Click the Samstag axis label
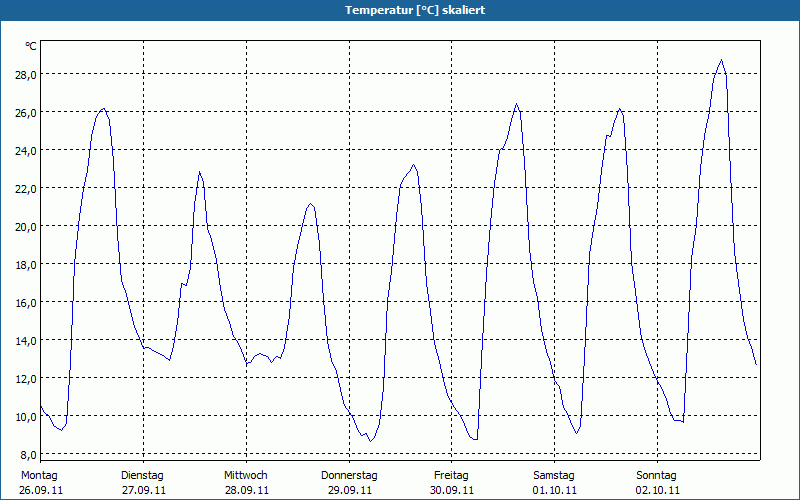 (x=554, y=476)
